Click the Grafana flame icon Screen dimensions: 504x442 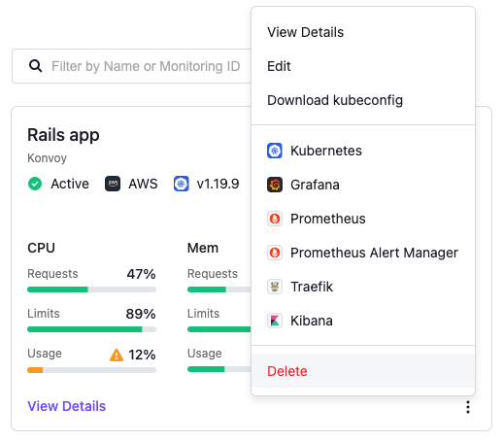[x=275, y=185]
